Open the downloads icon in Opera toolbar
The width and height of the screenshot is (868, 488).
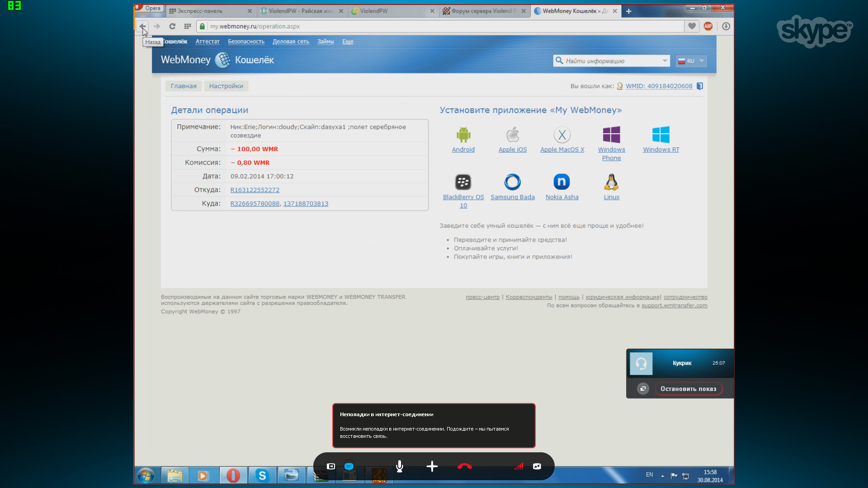click(726, 26)
